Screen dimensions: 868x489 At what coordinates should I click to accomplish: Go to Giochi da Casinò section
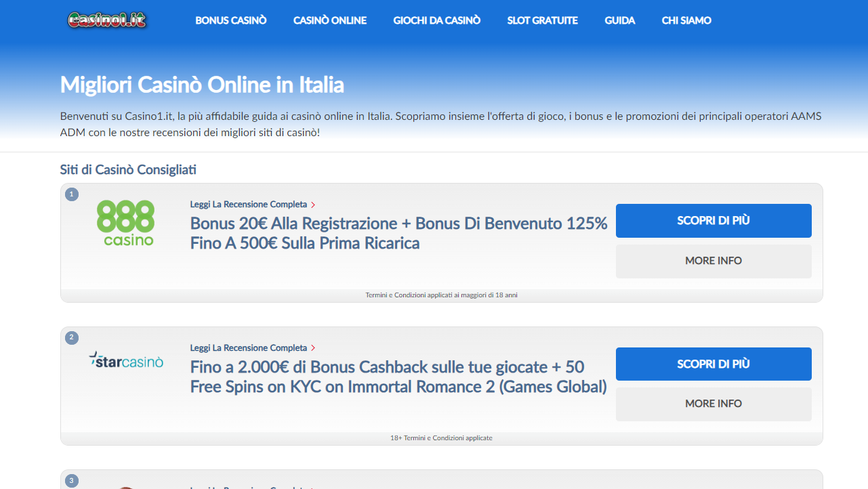coord(437,20)
